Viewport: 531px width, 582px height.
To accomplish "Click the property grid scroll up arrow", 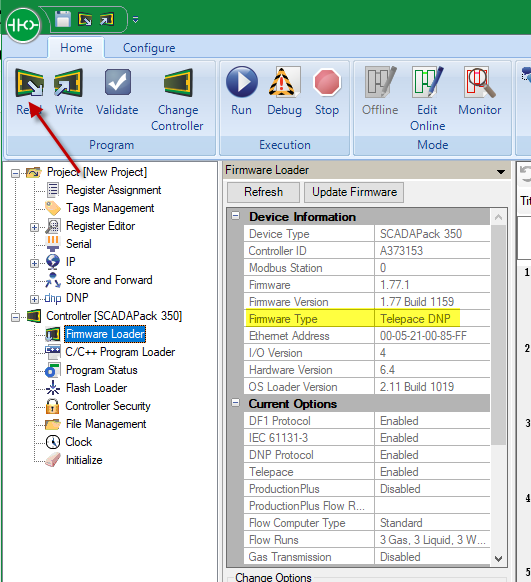I will click(499, 217).
